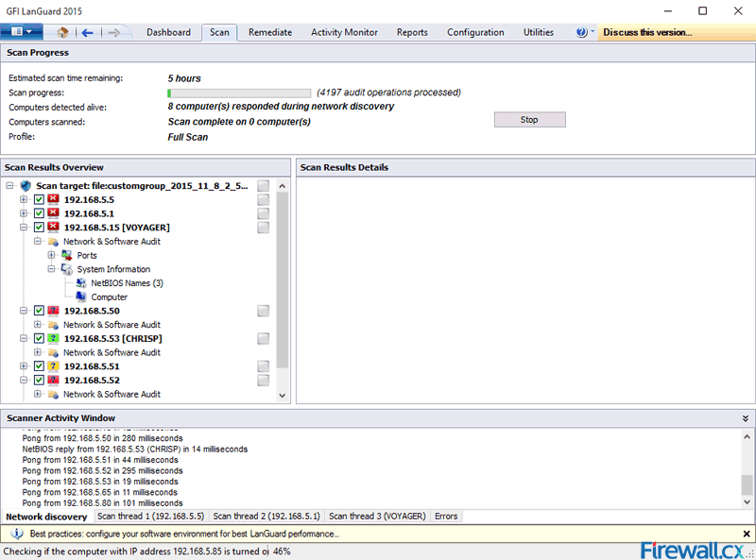Click the status icon of 192.168.5.52
This screenshot has width=756, height=560.
(x=54, y=380)
